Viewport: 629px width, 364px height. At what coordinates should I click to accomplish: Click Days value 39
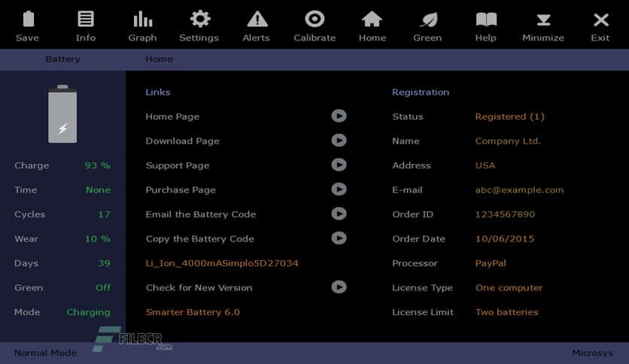point(105,263)
